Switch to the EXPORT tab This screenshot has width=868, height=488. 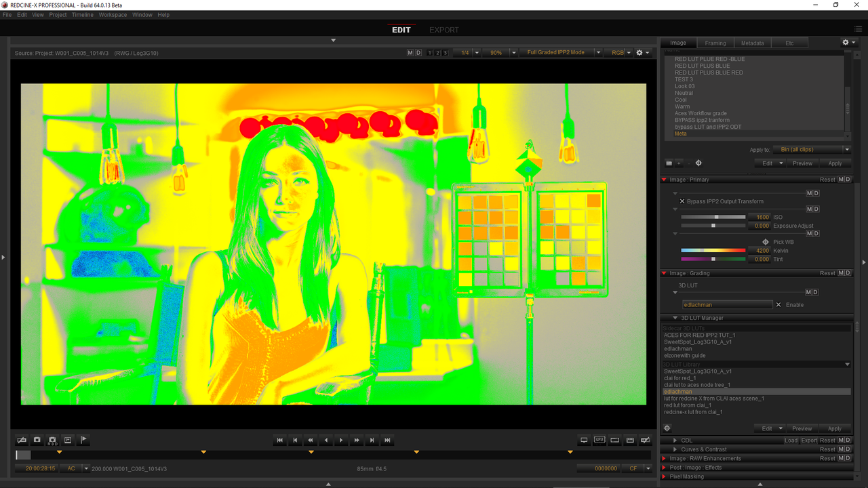(x=443, y=30)
